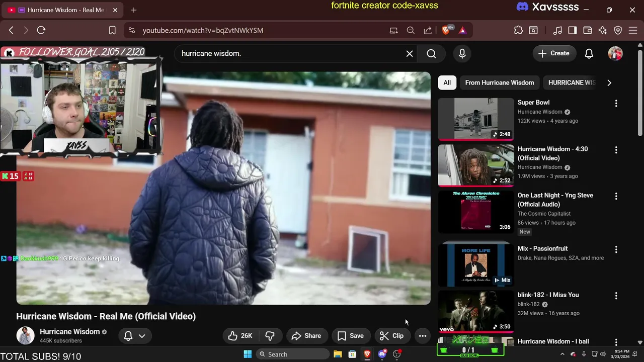Click the YouTube search magnifier button
This screenshot has width=644, height=362.
point(431,53)
